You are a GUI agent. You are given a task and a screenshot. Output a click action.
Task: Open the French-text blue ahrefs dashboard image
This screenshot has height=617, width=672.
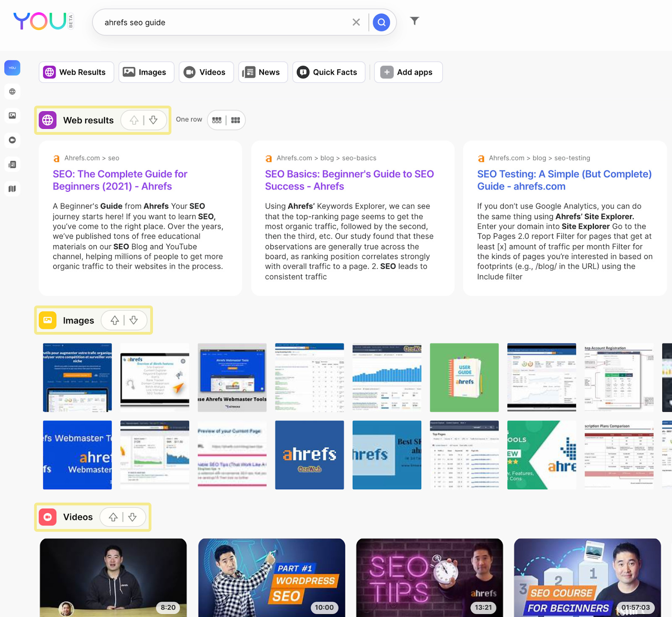tap(77, 377)
